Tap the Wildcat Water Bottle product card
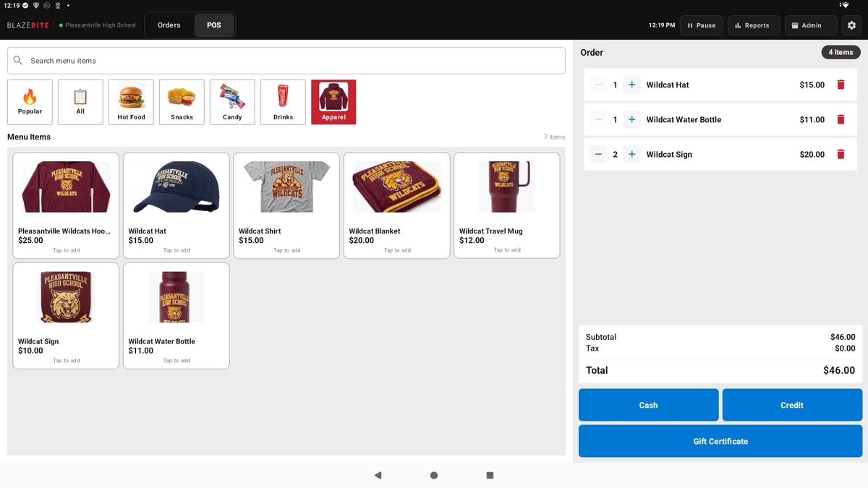 coord(176,316)
